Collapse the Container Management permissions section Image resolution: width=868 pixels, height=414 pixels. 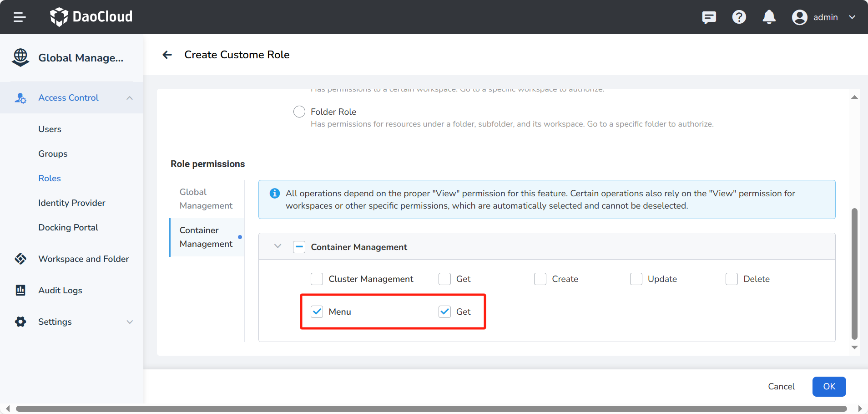(277, 246)
